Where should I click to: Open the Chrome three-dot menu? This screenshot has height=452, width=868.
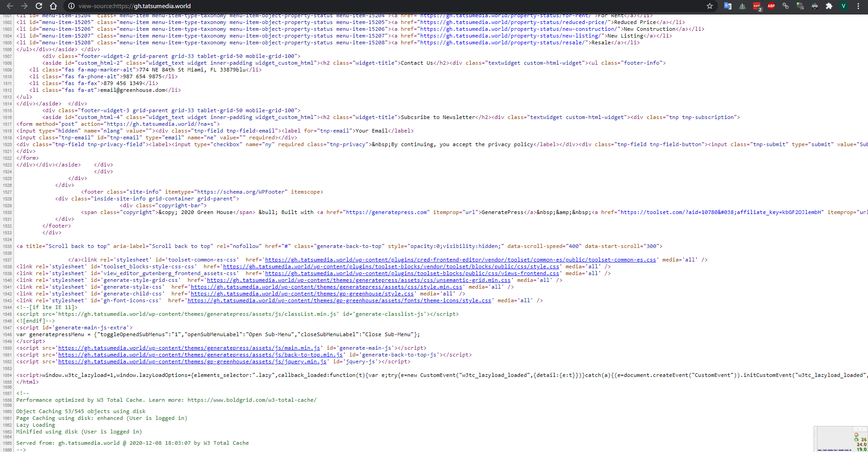[858, 6]
